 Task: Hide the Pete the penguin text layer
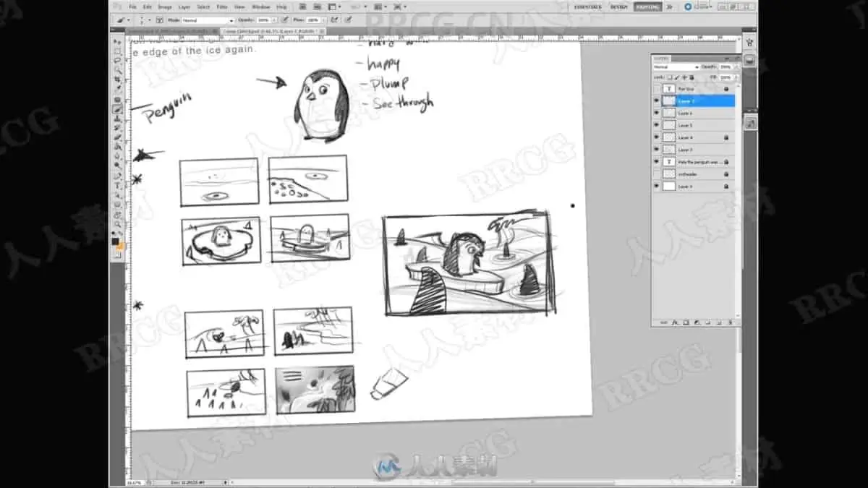pyautogui.click(x=657, y=161)
